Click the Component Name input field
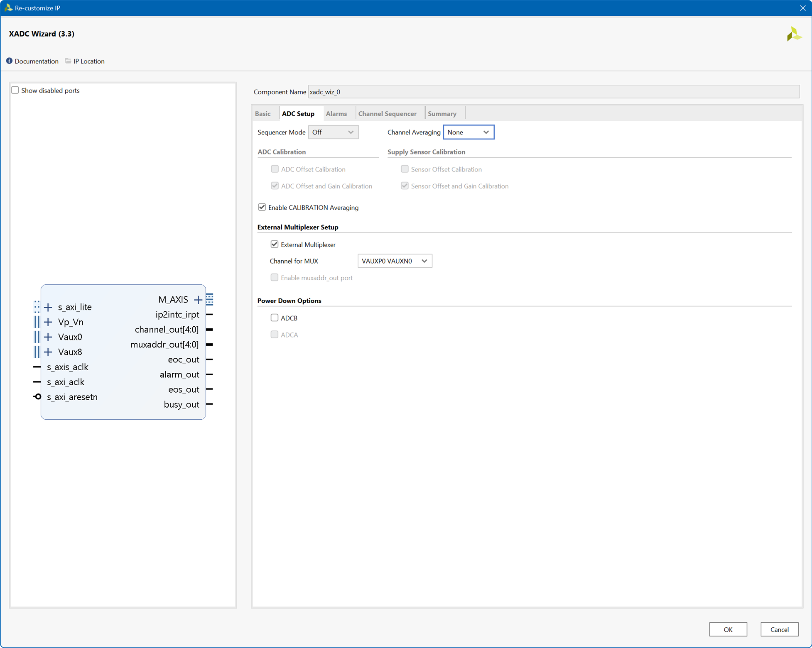 tap(554, 92)
